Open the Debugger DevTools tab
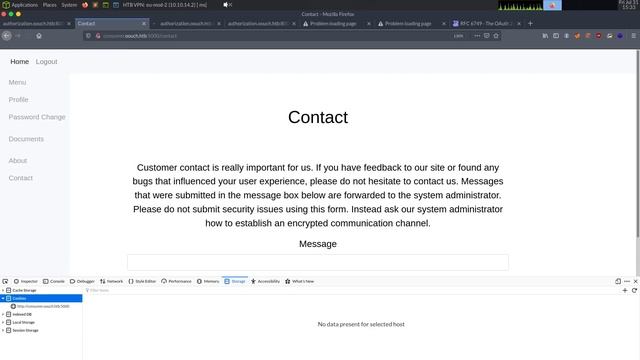The width and height of the screenshot is (640, 360). click(82, 281)
